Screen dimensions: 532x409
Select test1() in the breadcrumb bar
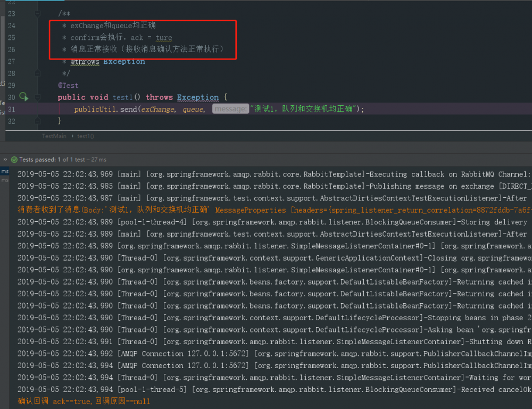click(x=86, y=136)
